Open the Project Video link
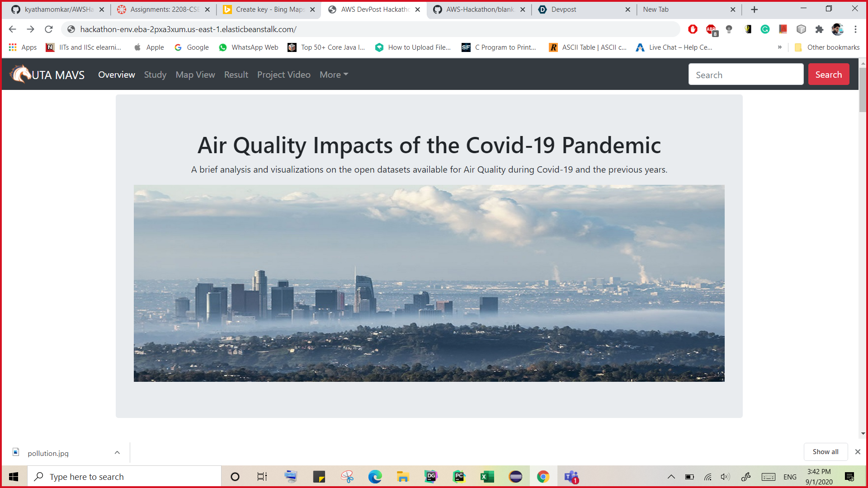The width and height of the screenshot is (868, 488). 283,75
